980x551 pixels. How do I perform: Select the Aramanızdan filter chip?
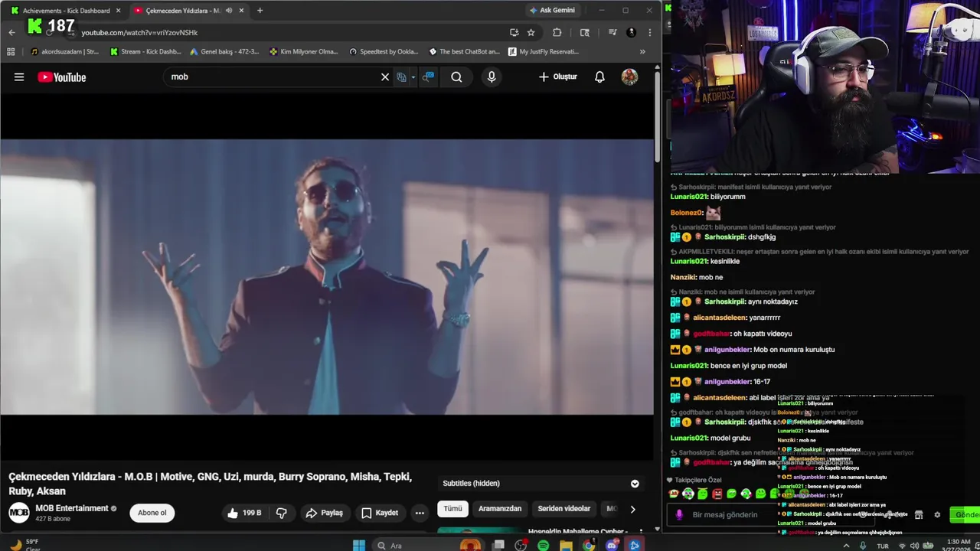tap(500, 509)
